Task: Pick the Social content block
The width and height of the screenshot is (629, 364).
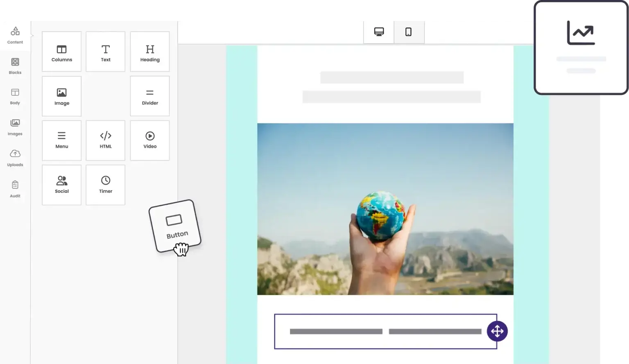Action: tap(61, 185)
